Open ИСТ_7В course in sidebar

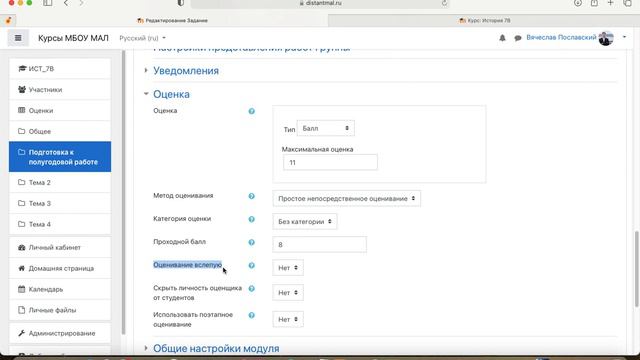[60, 69]
